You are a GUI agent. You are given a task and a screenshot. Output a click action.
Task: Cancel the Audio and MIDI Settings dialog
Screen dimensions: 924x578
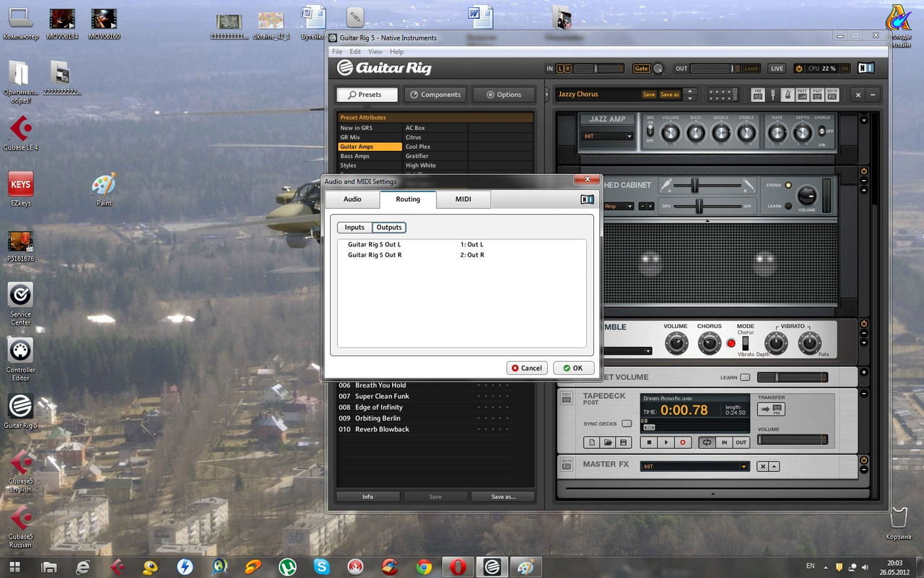[527, 368]
